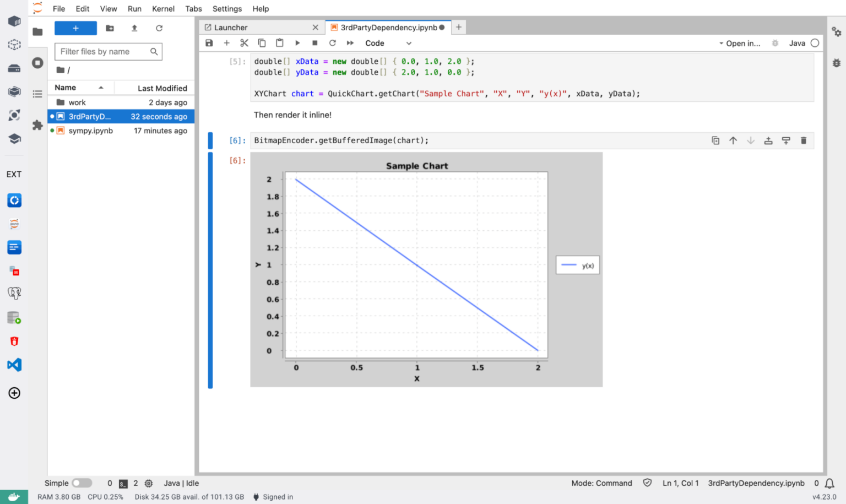This screenshot has width=846, height=504.
Task: Switch to the Launcher tab
Action: pos(231,28)
